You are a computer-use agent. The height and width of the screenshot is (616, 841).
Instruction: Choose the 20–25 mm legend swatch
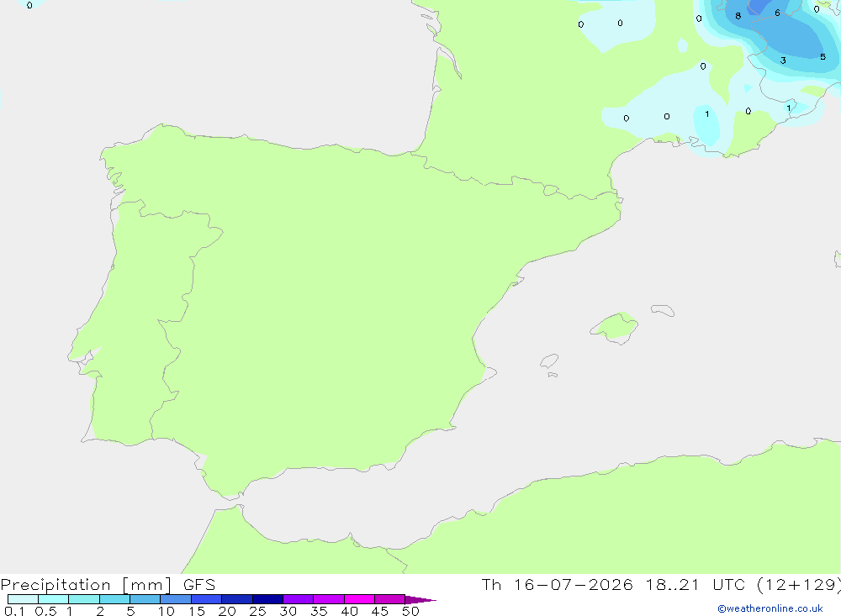237,599
